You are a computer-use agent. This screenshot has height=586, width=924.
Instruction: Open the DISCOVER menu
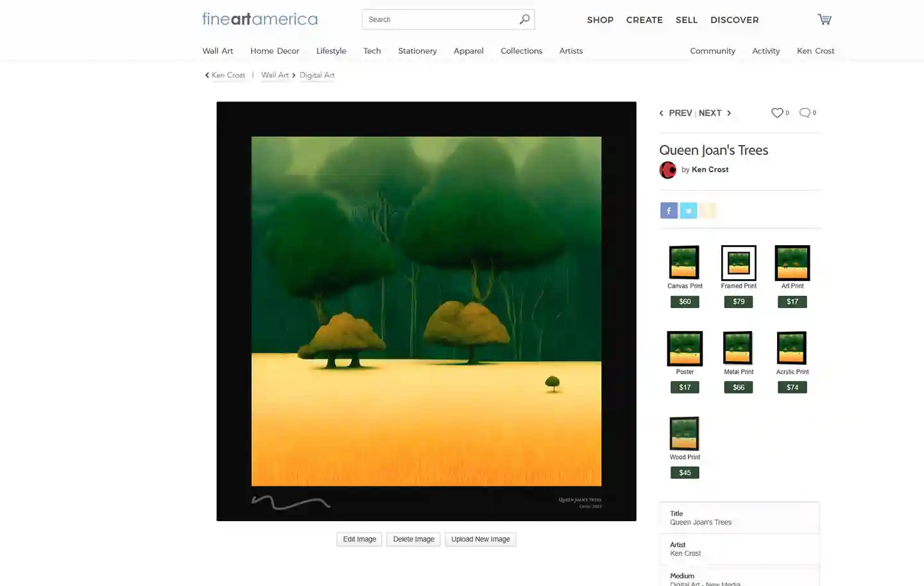pyautogui.click(x=735, y=20)
